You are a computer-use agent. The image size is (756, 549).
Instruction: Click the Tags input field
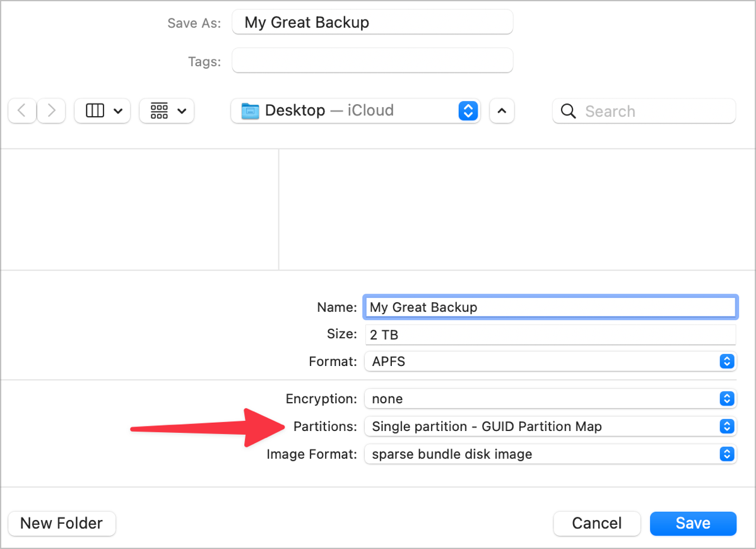pos(372,61)
